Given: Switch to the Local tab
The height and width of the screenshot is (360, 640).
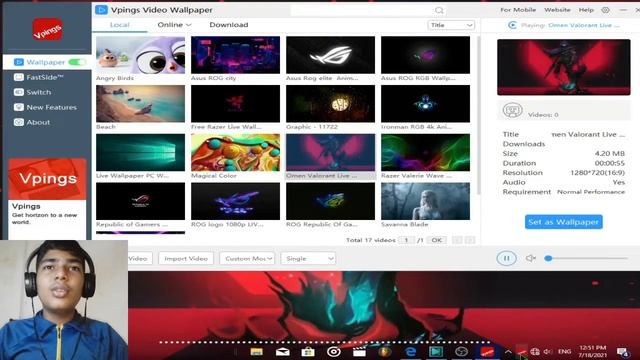Looking at the screenshot, I should click(120, 25).
